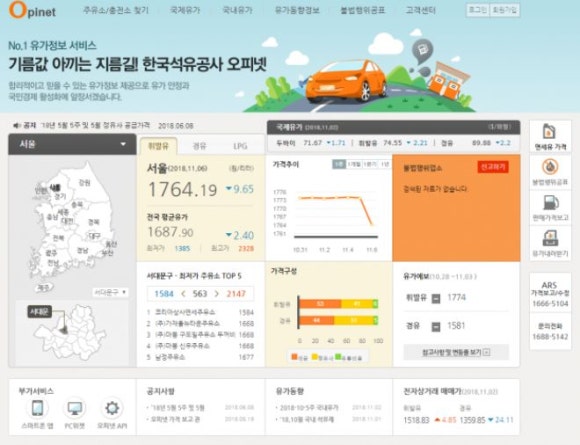The height and width of the screenshot is (445, 580).
Task: Open the 불법행위공표 flame icon
Action: pos(550,167)
